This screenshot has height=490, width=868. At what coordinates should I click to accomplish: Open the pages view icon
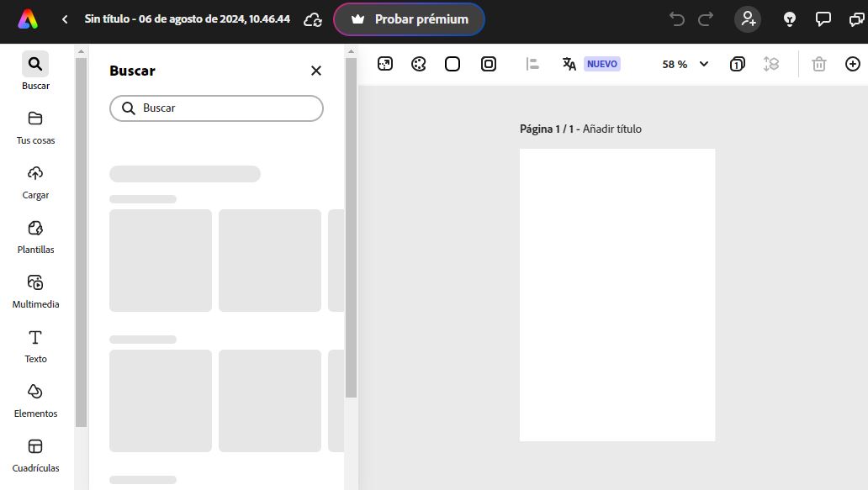pos(737,64)
